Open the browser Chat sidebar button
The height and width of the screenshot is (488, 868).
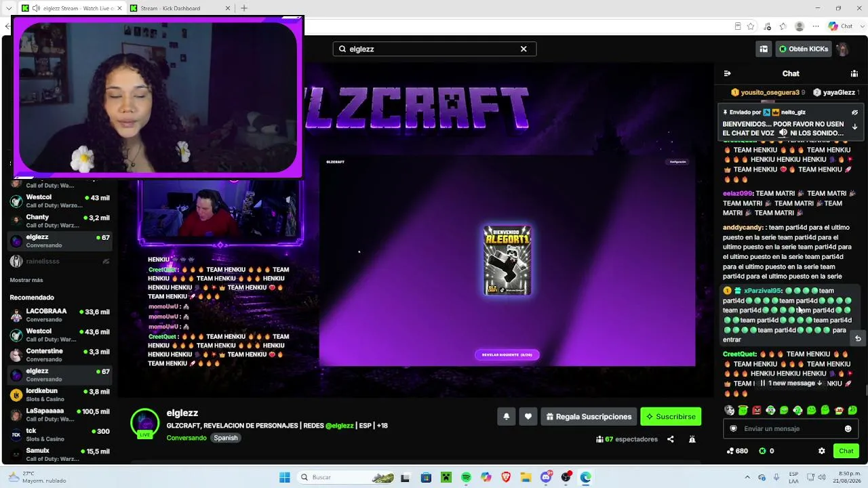click(x=841, y=26)
